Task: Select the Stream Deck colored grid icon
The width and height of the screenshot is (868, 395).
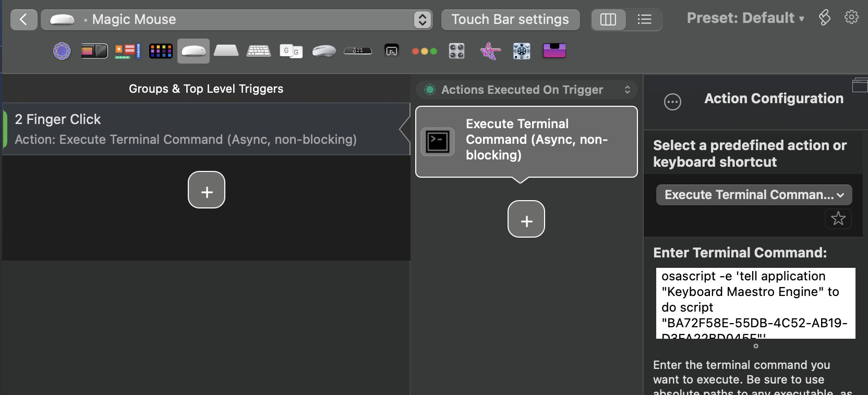Action: pyautogui.click(x=161, y=51)
